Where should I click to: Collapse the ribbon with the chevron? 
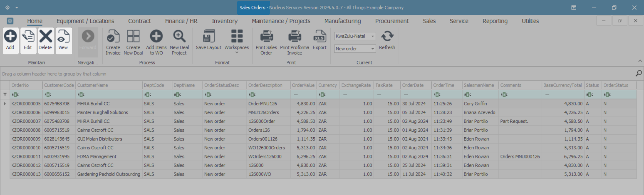click(x=640, y=61)
